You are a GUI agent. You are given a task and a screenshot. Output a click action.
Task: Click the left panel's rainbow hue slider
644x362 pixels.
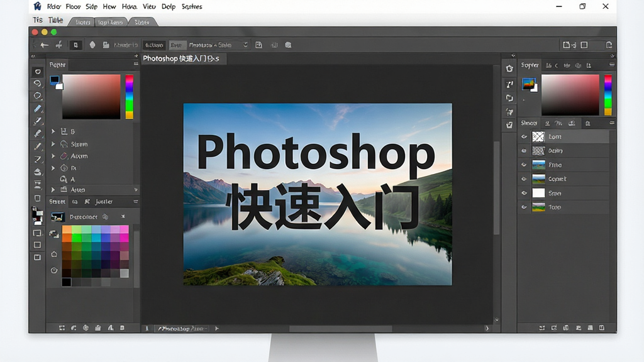(x=130, y=97)
